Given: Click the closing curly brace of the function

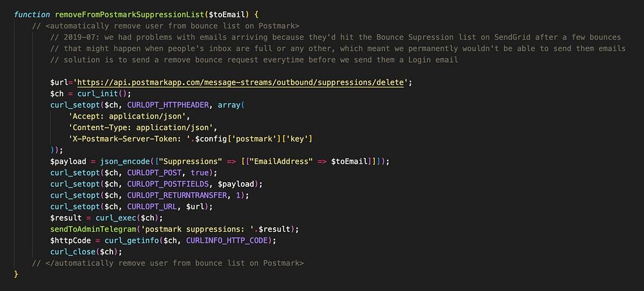Looking at the screenshot, I should [16, 274].
